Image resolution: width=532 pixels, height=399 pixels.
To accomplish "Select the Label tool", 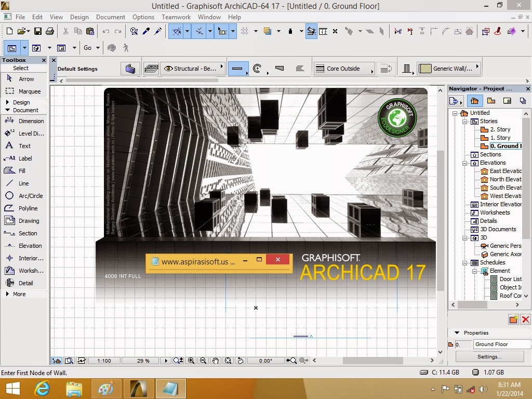I will tap(24, 158).
